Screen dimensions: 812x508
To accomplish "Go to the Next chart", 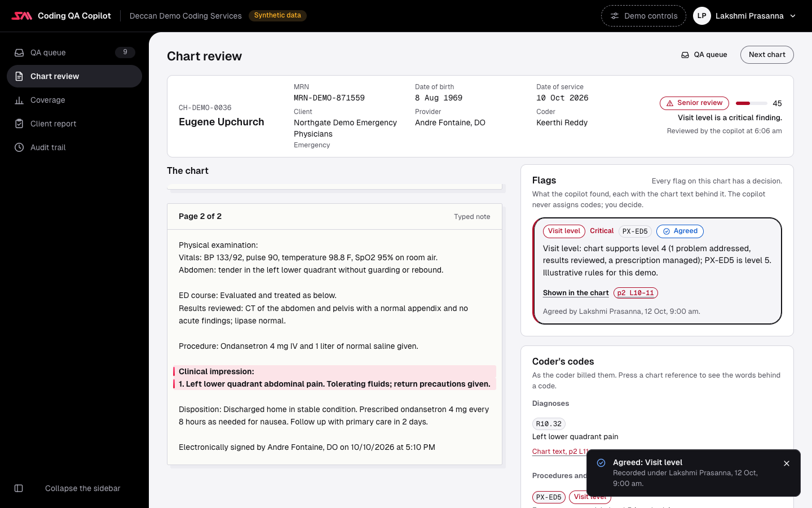I will click(767, 55).
